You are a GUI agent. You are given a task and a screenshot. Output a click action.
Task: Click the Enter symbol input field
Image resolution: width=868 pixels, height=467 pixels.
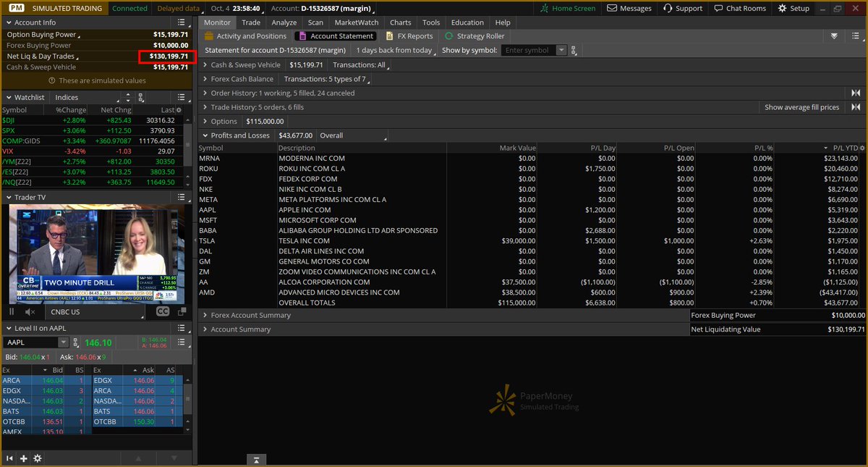coord(529,50)
